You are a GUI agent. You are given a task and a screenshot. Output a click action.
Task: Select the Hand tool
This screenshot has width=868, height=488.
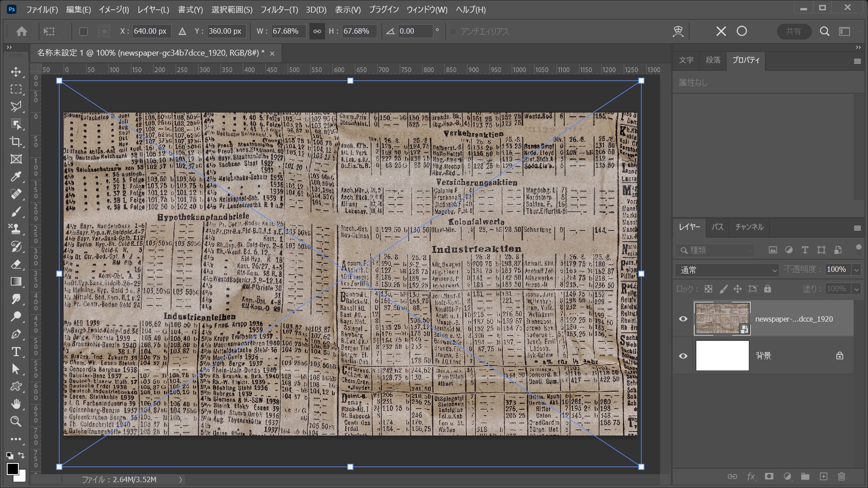(16, 404)
